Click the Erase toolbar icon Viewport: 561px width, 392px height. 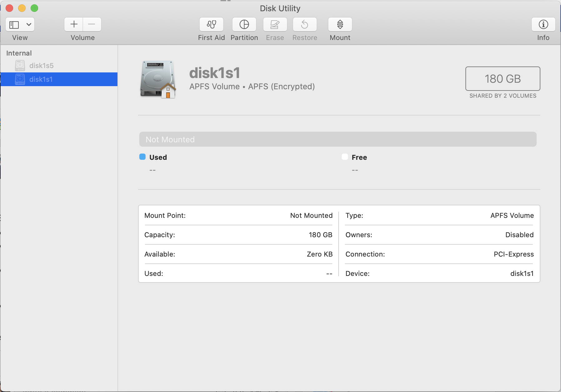coord(275,24)
